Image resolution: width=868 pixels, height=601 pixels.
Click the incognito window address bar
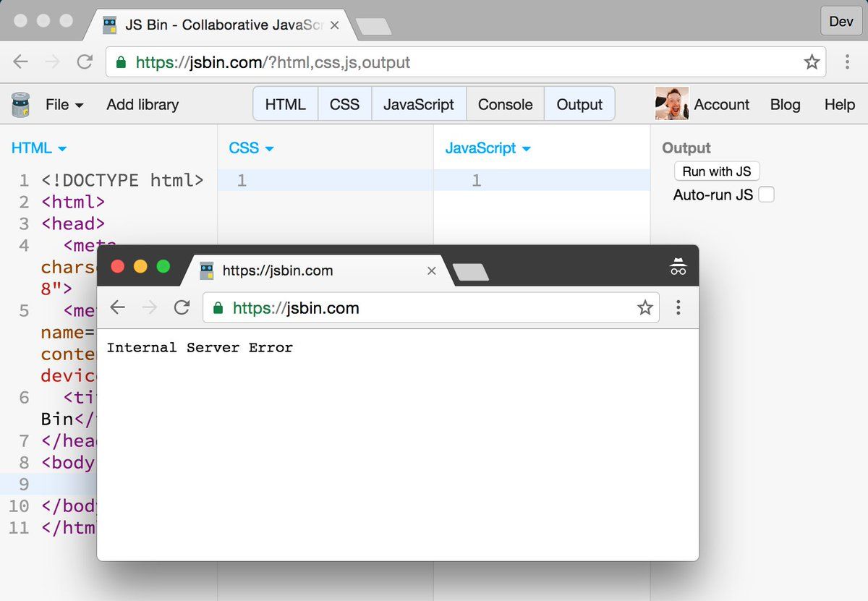coord(431,308)
